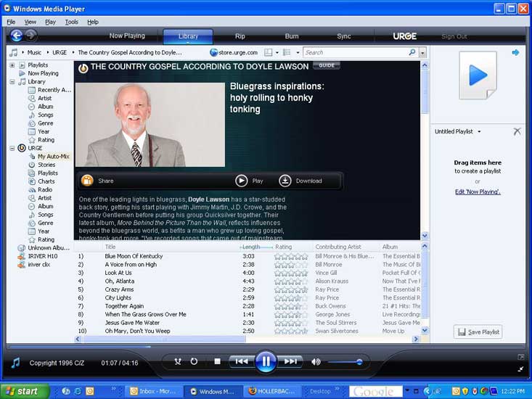The height and width of the screenshot is (399, 532).
Task: Click Edit 'Now Playing' link
Action: coord(478,192)
